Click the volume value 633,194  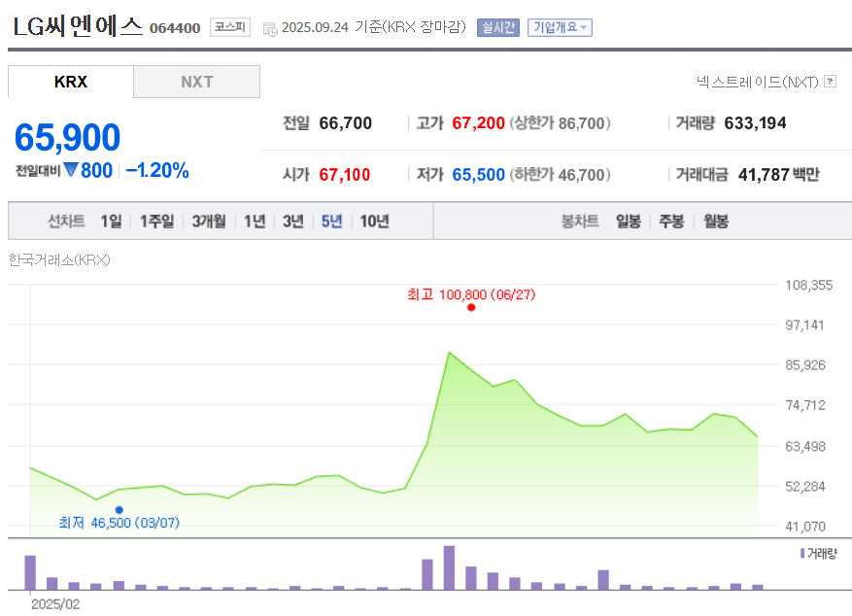[x=755, y=122]
